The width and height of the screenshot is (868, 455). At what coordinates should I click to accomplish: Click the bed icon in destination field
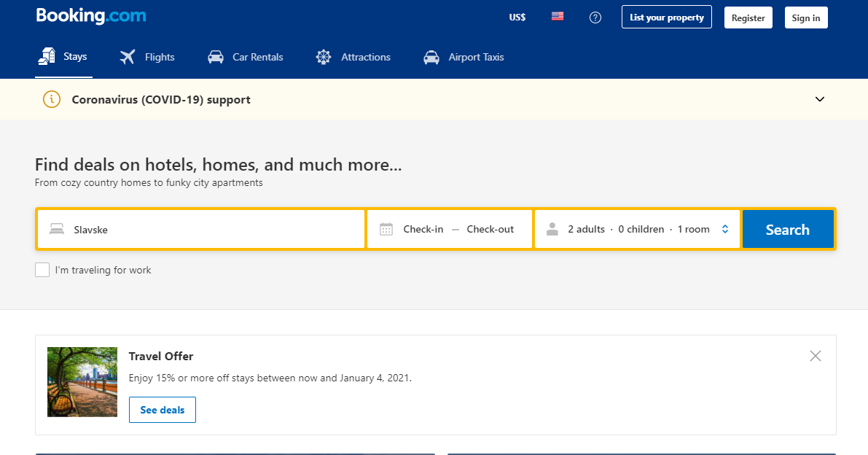tap(56, 229)
